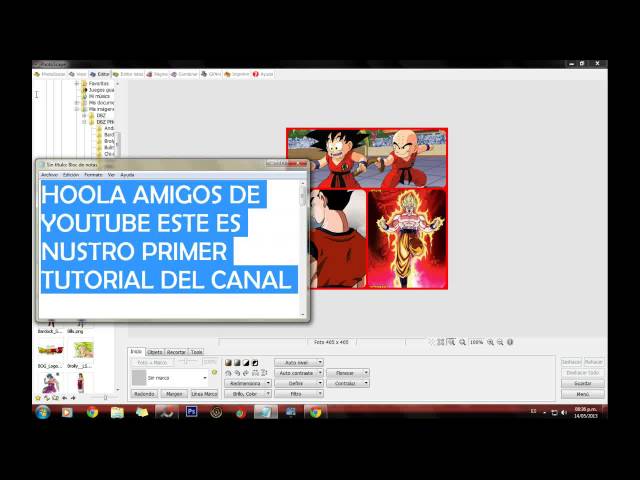Image resolution: width=640 pixels, height=480 pixels.
Task: Open the Auto nivel dropdown arrow
Action: click(320, 362)
